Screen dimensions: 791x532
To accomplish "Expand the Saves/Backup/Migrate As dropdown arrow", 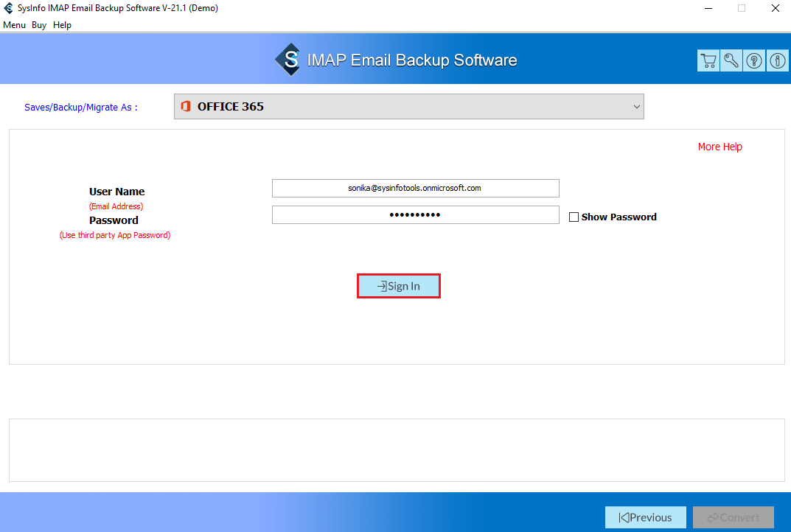I will [637, 107].
